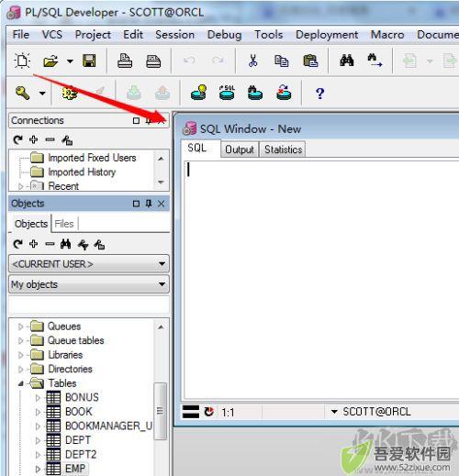Image resolution: width=459 pixels, height=476 pixels.
Task: Open the Tools menu
Action: 269,35
